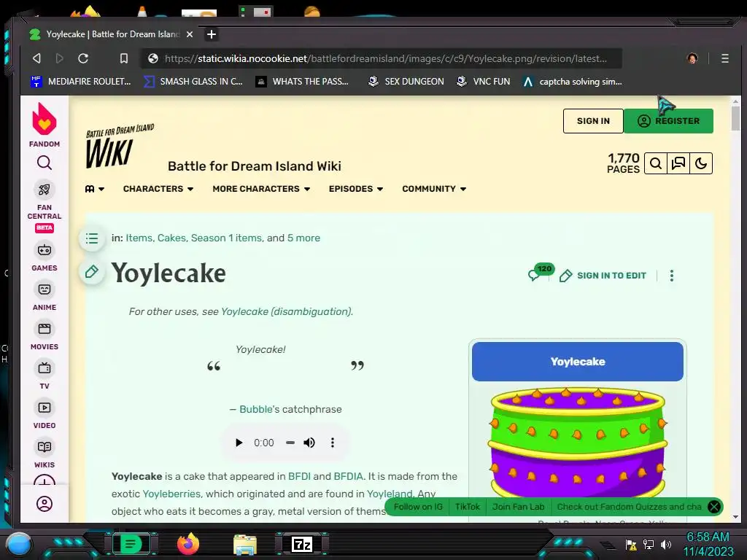Expand the '5 more' categories link
Viewport: 747px width, 560px height.
point(303,238)
